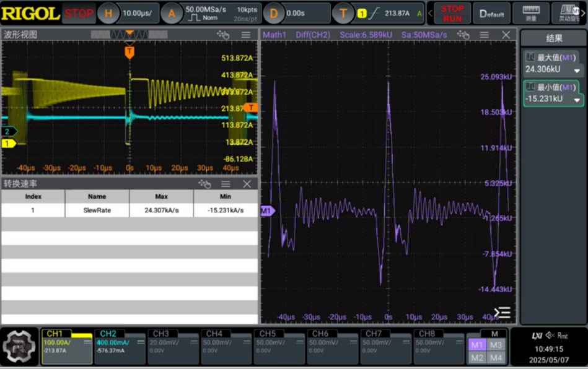The width and height of the screenshot is (588, 369).
Task: Select the purple M1 math reference marker
Action: (x=268, y=211)
